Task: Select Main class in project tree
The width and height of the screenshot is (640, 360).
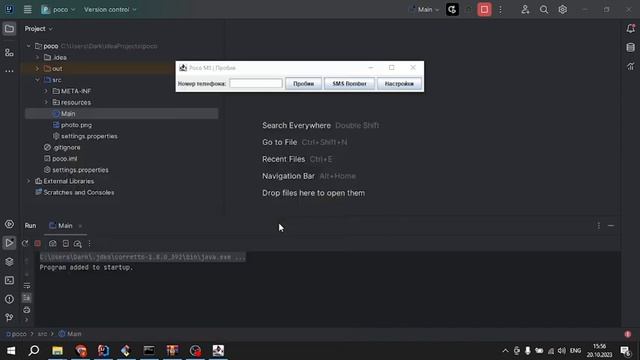Action: (122, 113)
